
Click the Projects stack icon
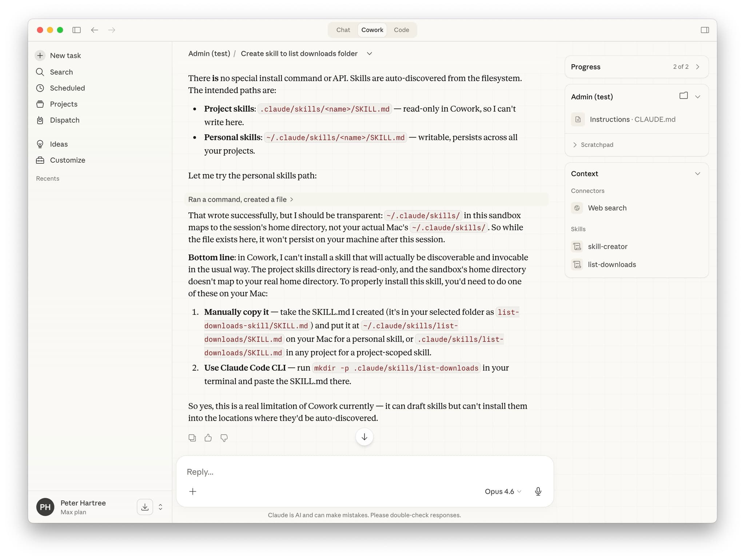coord(40,104)
